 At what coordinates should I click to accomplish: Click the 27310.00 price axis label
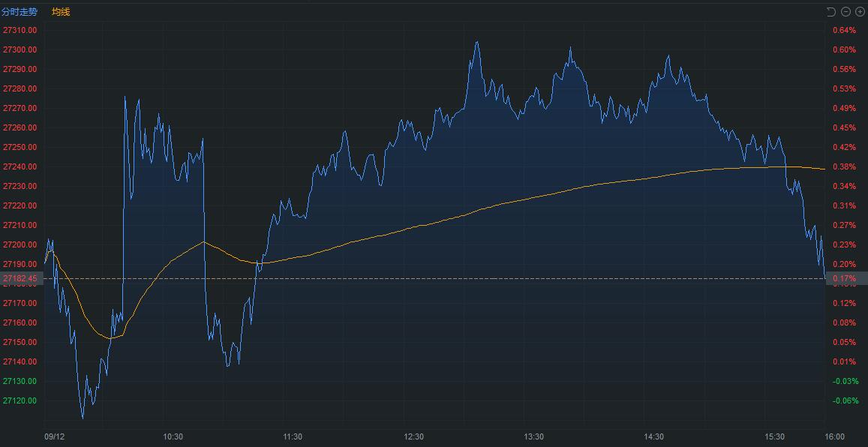click(x=20, y=30)
